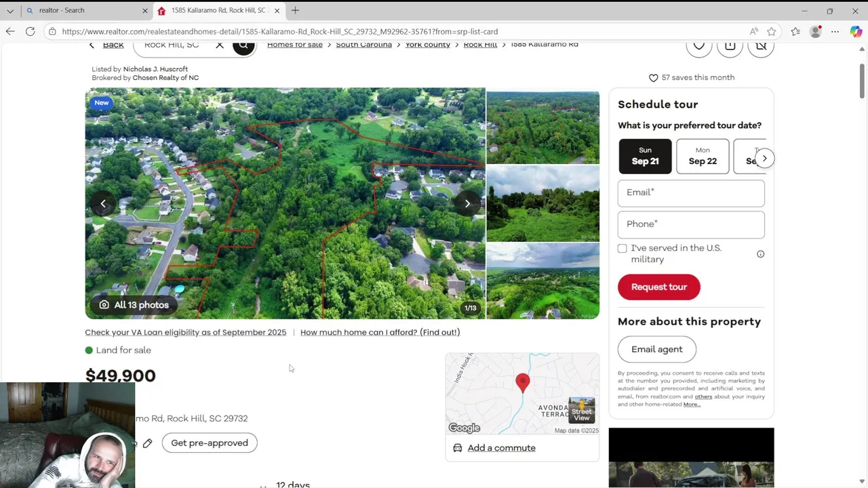Show more tour dates with right arrow
The image size is (868, 488).
[764, 159]
